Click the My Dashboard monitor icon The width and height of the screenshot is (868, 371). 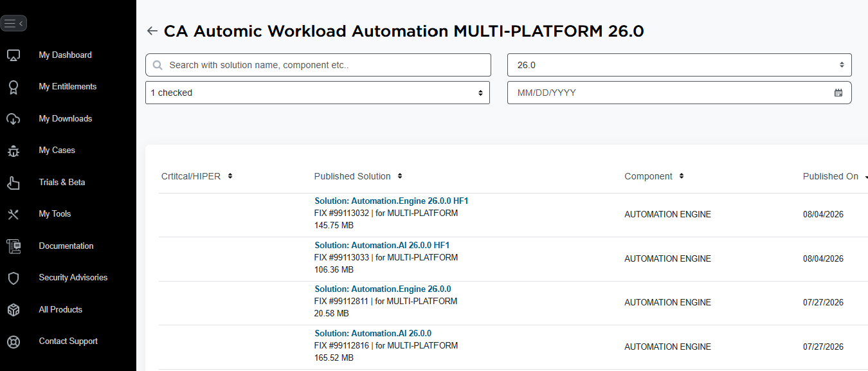(x=14, y=55)
